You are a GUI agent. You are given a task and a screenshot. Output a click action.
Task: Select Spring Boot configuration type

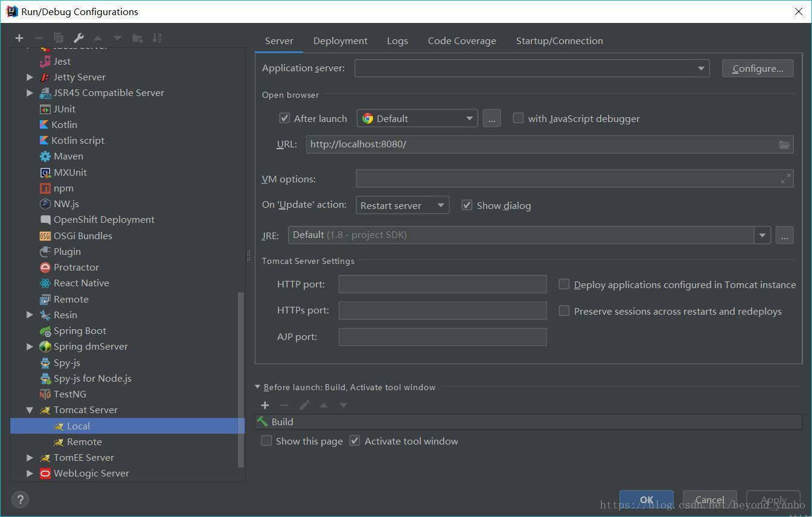72,330
